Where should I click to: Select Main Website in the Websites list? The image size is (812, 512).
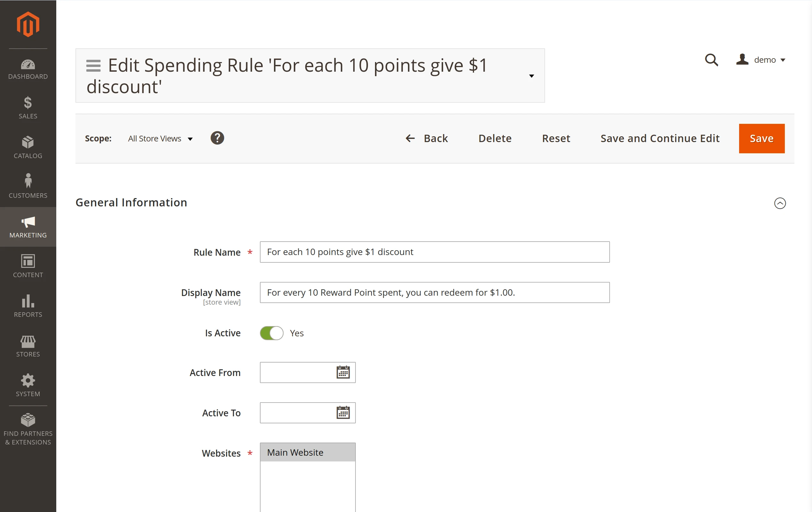[x=295, y=452]
